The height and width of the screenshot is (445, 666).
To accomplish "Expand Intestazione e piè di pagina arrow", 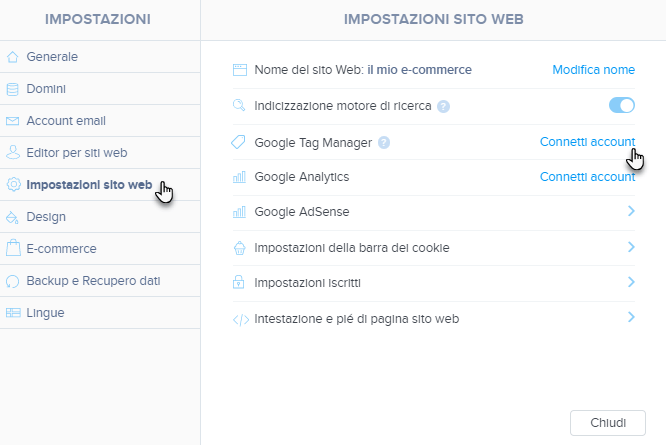I will (631, 317).
